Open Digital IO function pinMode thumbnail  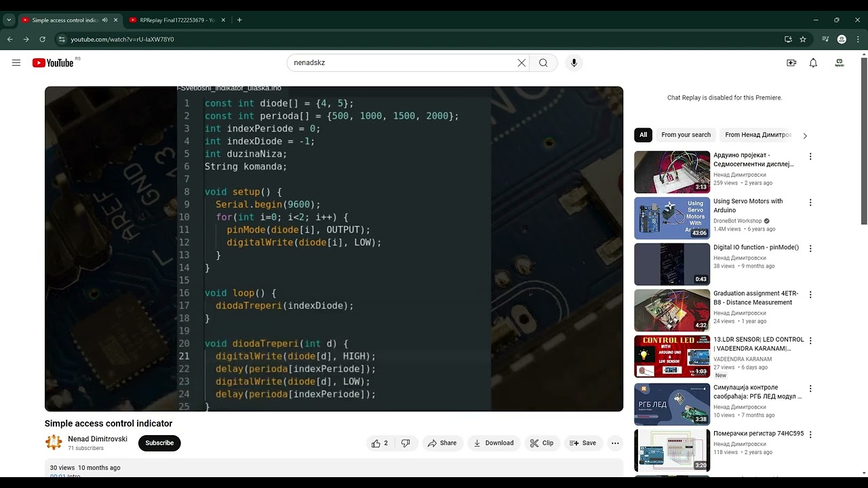pyautogui.click(x=672, y=264)
